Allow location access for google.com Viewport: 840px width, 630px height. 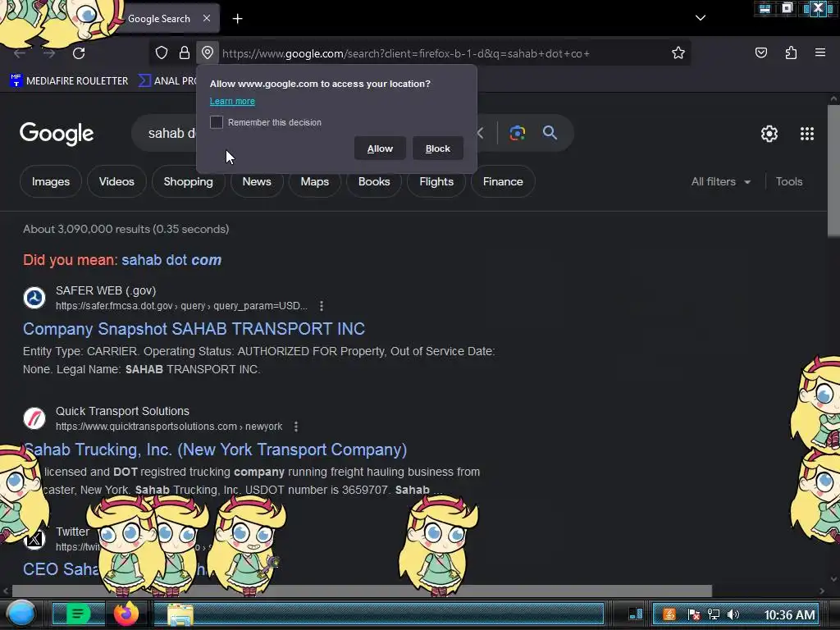[380, 148]
